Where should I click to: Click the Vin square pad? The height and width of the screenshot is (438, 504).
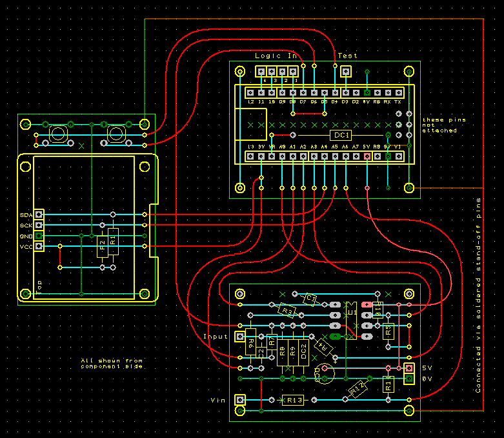(240, 400)
